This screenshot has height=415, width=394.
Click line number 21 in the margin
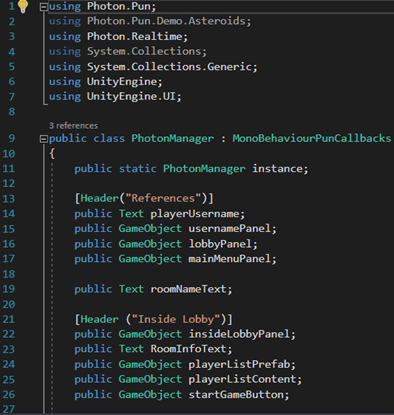[9, 319]
